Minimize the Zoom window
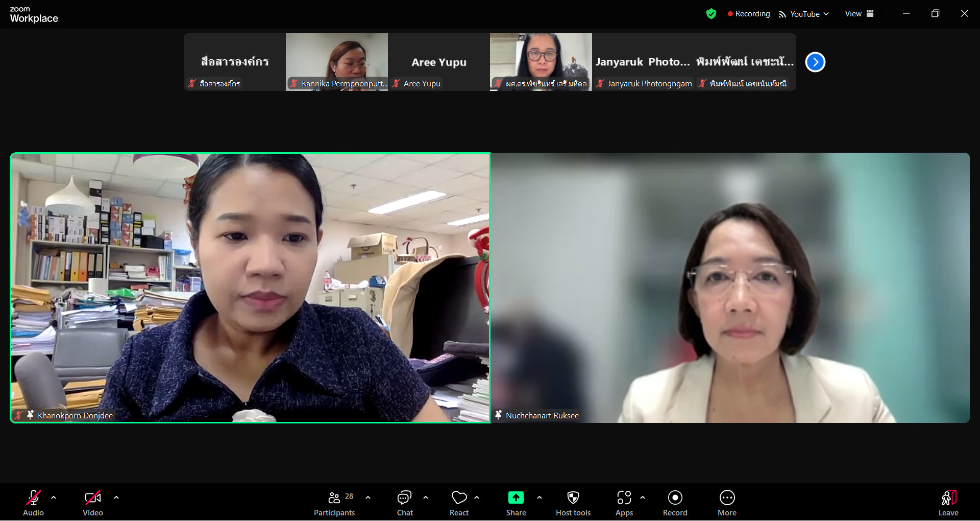This screenshot has width=980, height=521. click(906, 14)
